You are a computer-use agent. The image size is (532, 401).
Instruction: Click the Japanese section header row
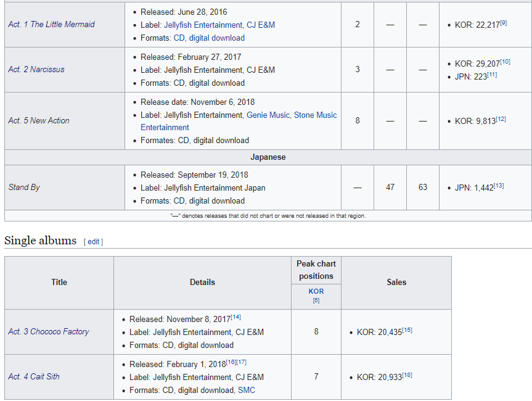point(268,157)
